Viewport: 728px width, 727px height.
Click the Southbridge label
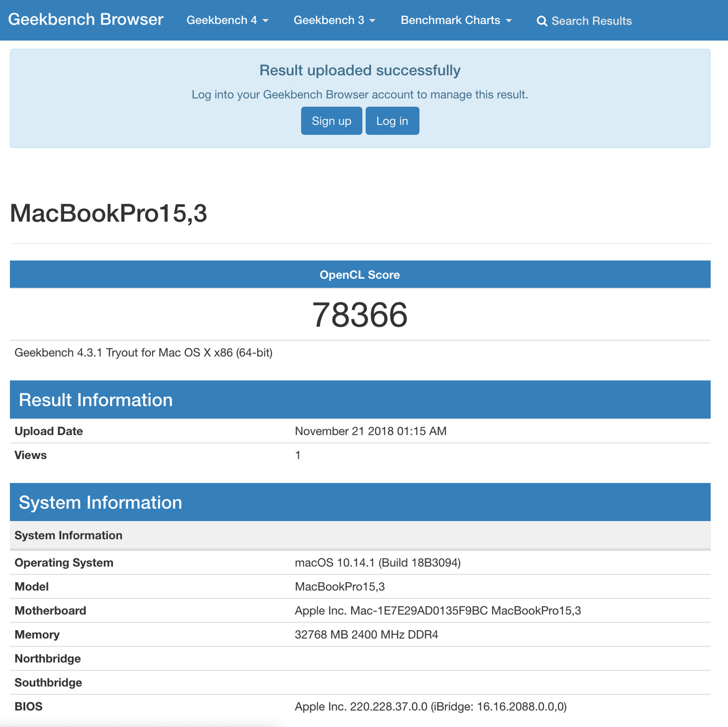[x=48, y=682]
